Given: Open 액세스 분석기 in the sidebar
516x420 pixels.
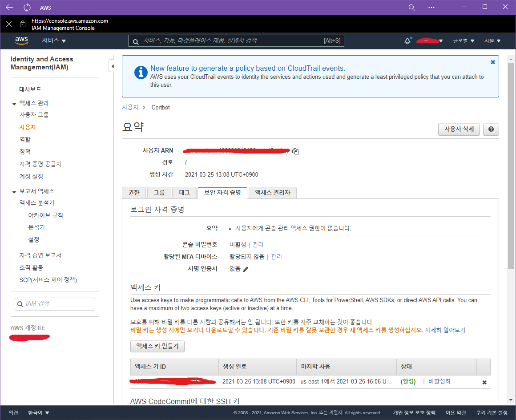Looking at the screenshot, I should pos(37,203).
